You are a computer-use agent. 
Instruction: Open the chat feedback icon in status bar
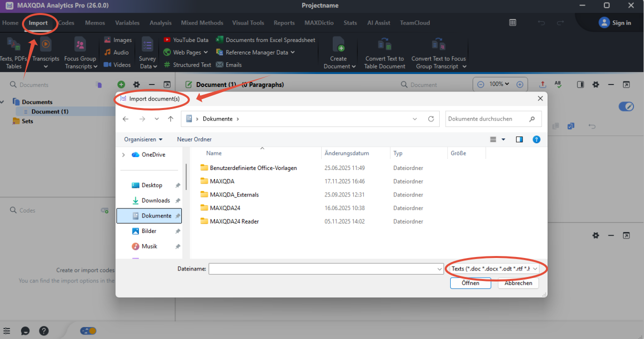click(25, 331)
